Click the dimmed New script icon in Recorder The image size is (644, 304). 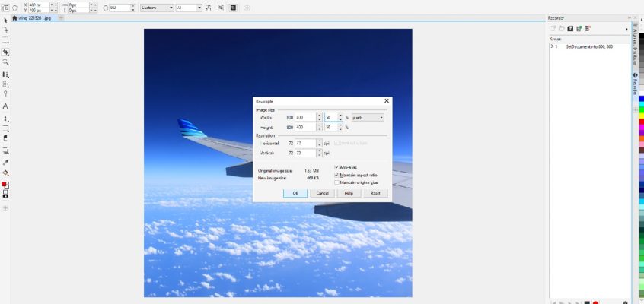(x=553, y=29)
